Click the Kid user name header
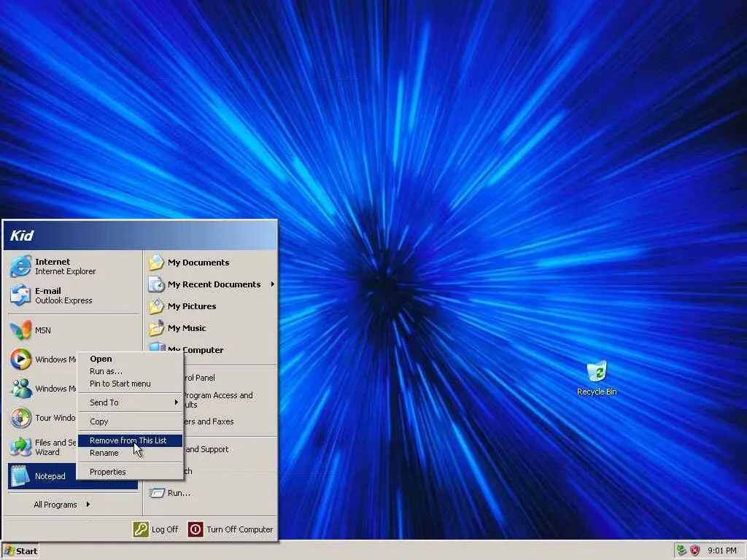Viewport: 747px width, 560px height. (22, 236)
